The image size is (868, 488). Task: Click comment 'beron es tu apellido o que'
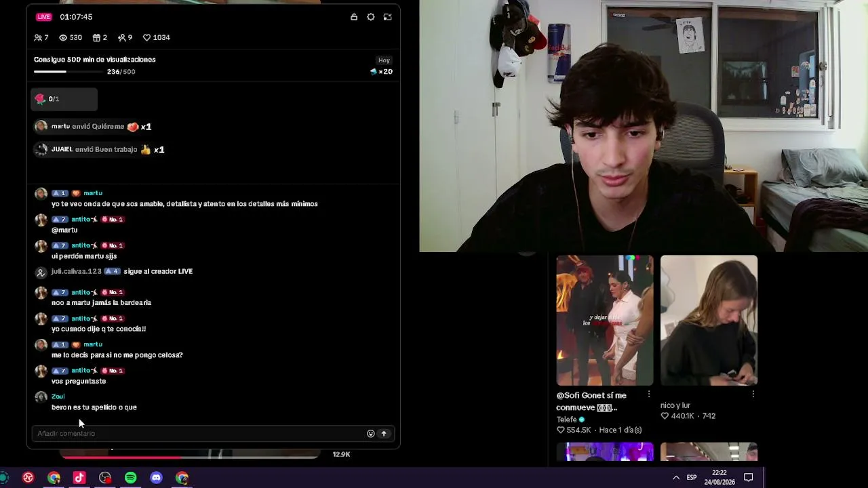pyautogui.click(x=94, y=407)
